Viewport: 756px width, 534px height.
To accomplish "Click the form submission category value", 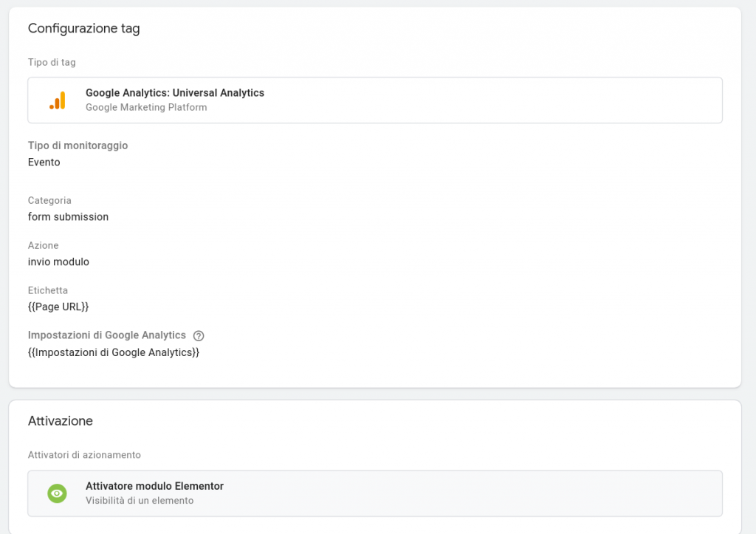I will 68,217.
